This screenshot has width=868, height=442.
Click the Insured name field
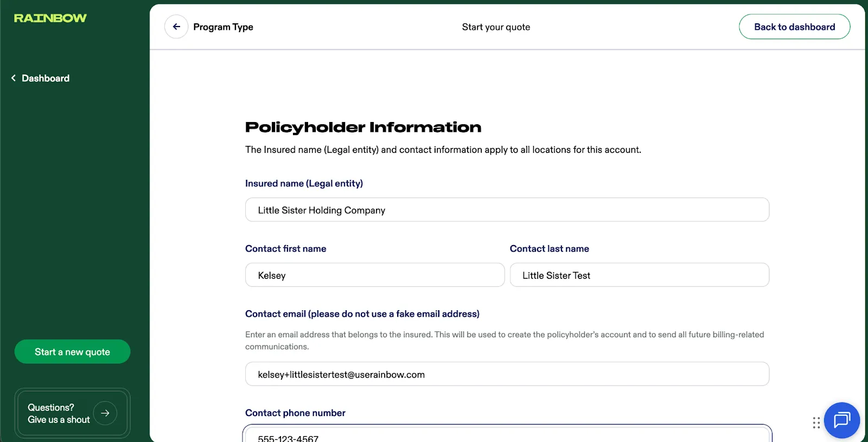[507, 210]
